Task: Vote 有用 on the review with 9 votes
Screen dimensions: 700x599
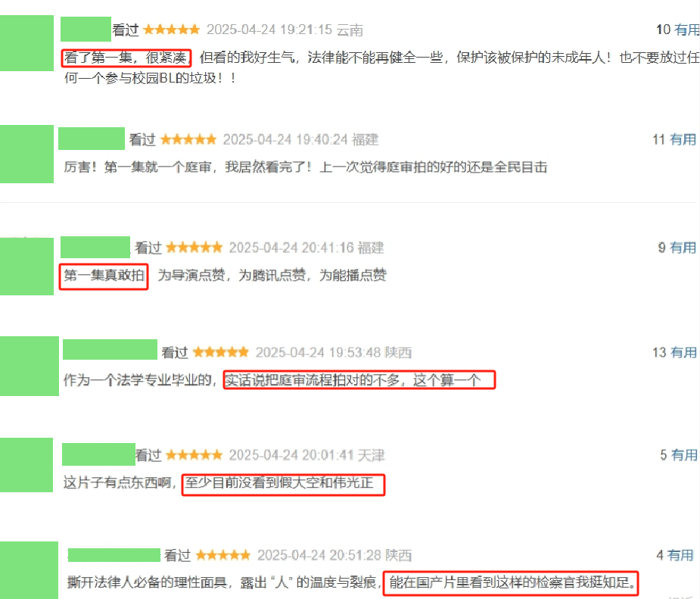Action: [683, 248]
